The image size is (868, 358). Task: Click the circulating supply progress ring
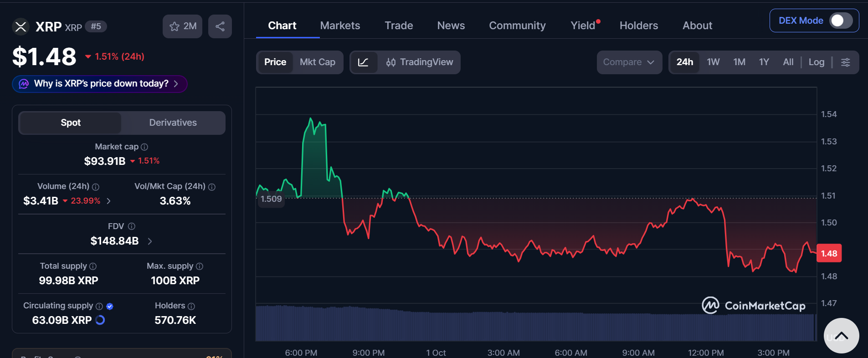pos(100,320)
